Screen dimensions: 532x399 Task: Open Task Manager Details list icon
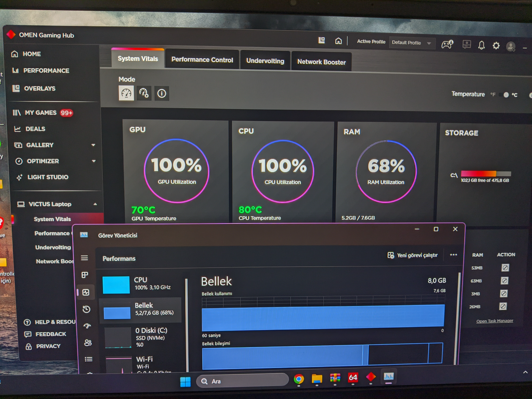(x=88, y=359)
